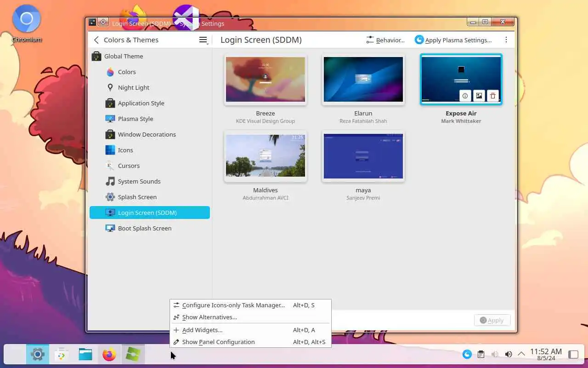Open the audio volume tray icon
The width and height of the screenshot is (588, 368).
click(x=508, y=354)
